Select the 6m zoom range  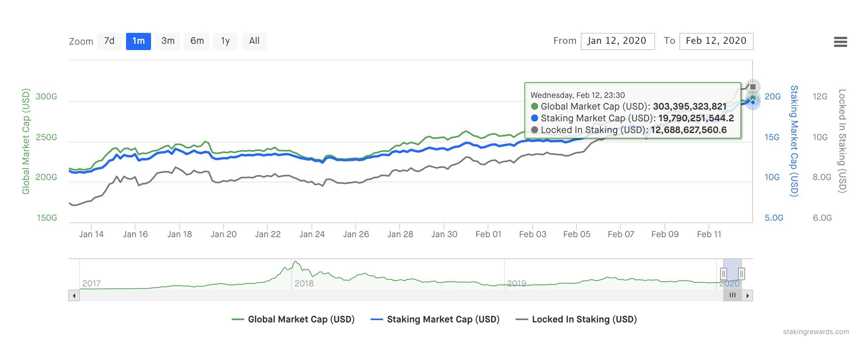pyautogui.click(x=197, y=41)
